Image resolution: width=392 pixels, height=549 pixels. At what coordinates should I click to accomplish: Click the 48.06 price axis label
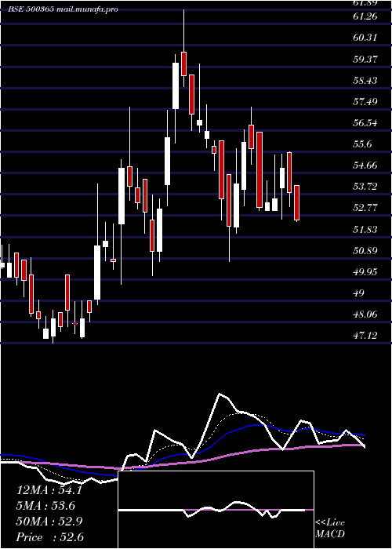tap(365, 314)
